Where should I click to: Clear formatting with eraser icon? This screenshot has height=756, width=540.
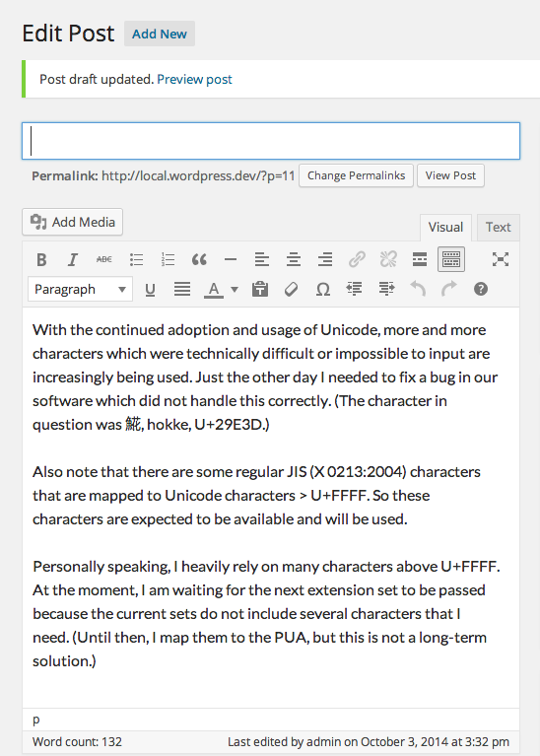click(292, 289)
